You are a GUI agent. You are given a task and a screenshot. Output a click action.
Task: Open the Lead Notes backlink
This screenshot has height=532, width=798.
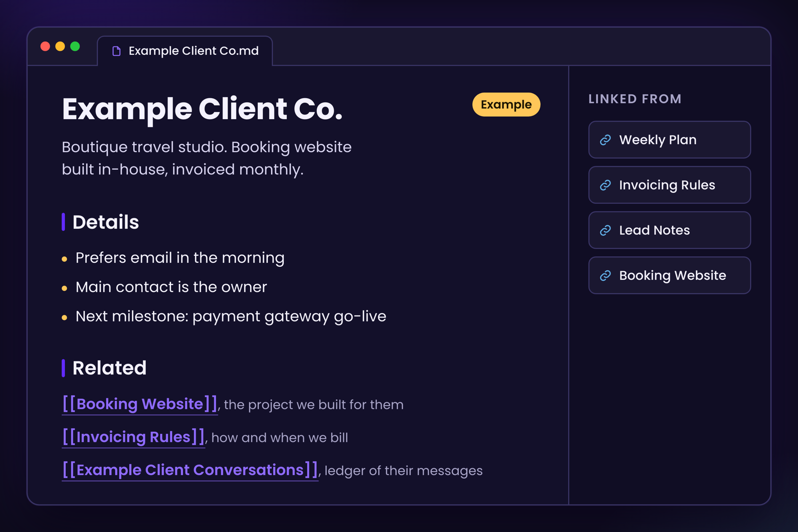669,230
